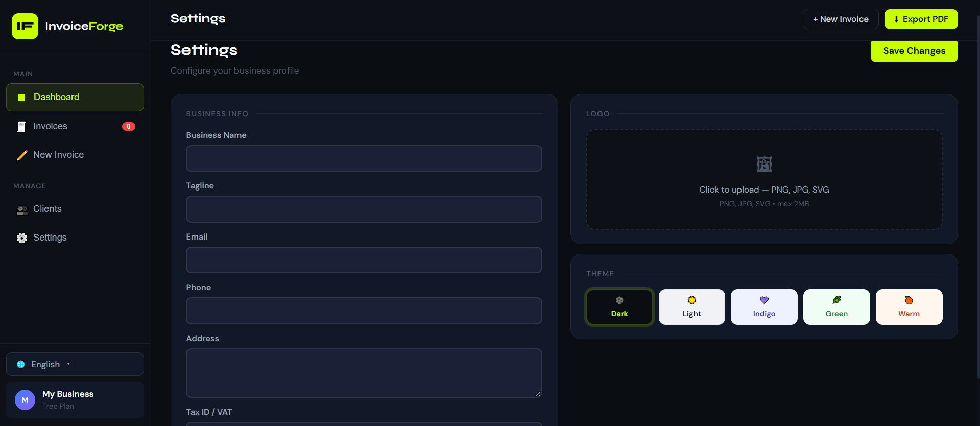Click the page vertical scrollbar
The width and height of the screenshot is (980, 426).
tap(978, 197)
